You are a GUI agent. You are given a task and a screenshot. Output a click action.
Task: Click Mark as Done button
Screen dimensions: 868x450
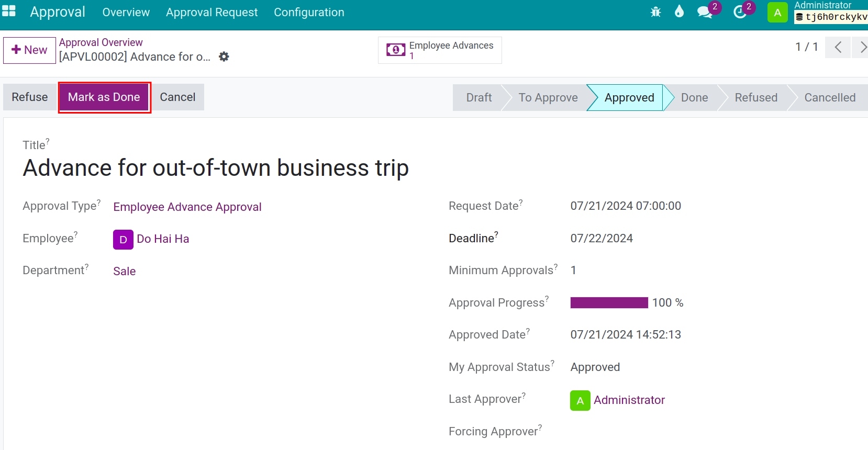click(104, 97)
